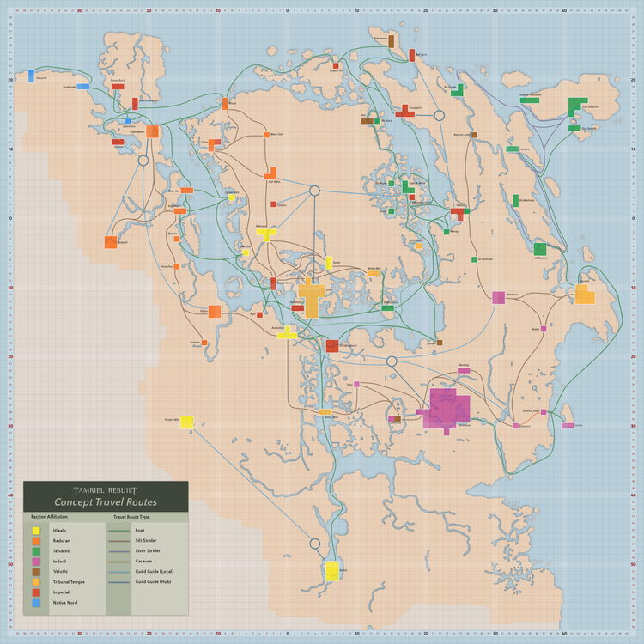Select the red Dagon Fel marker
This screenshot has width=644, height=644.
[x=336, y=66]
